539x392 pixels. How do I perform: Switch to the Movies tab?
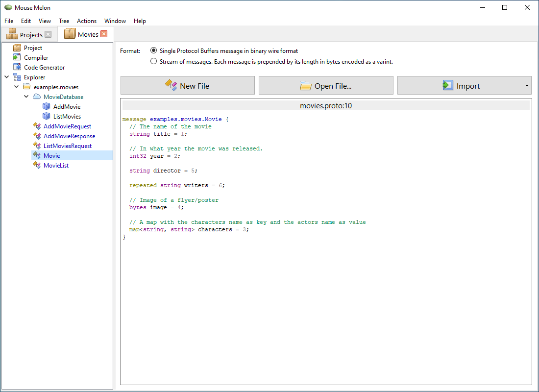click(86, 34)
